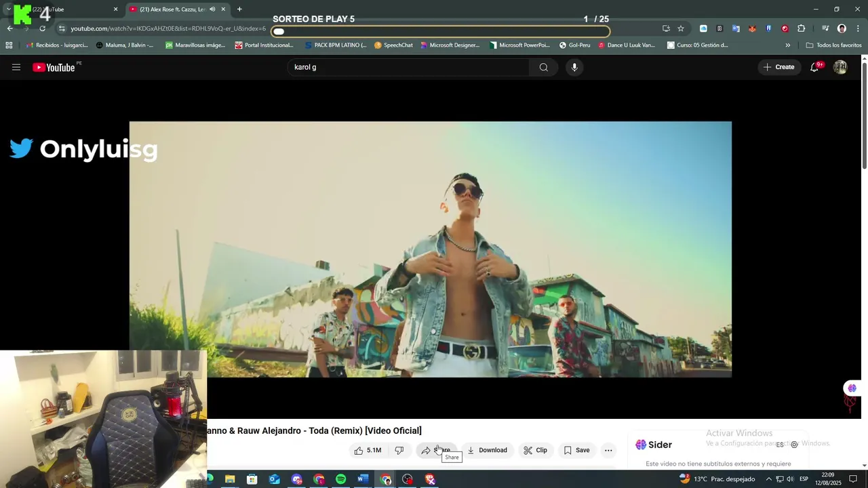Focus the search box containing 'karol g'

[x=410, y=67]
